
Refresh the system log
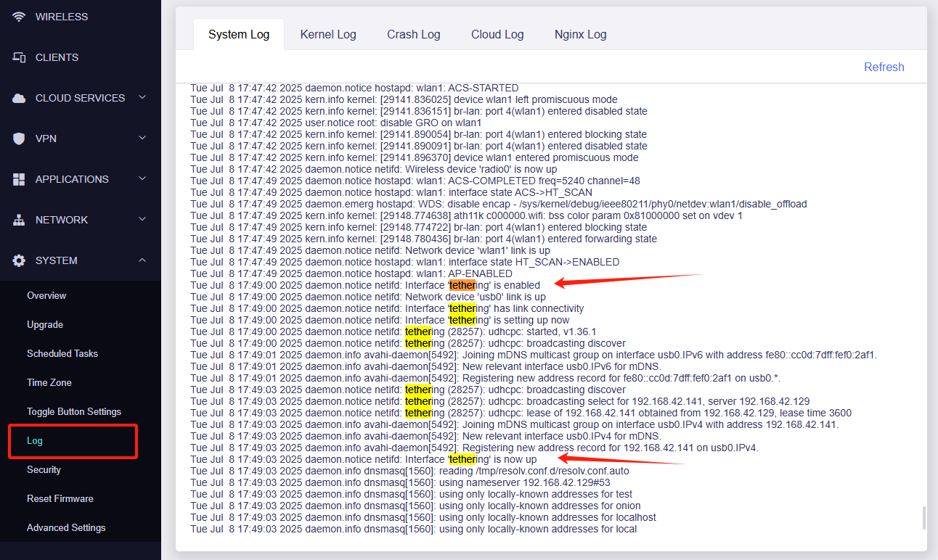pyautogui.click(x=884, y=67)
